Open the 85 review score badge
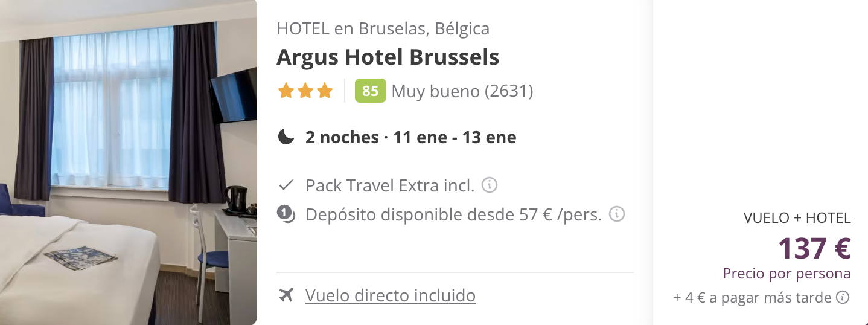 pos(371,91)
